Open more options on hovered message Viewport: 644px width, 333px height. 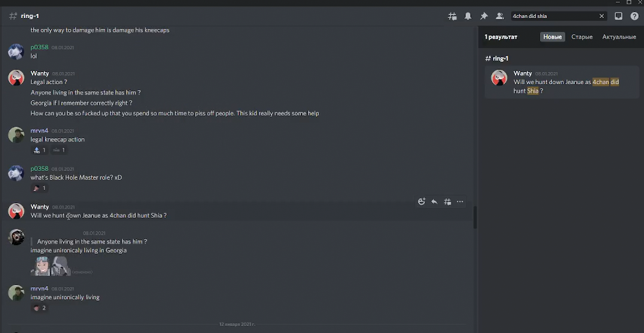point(460,202)
